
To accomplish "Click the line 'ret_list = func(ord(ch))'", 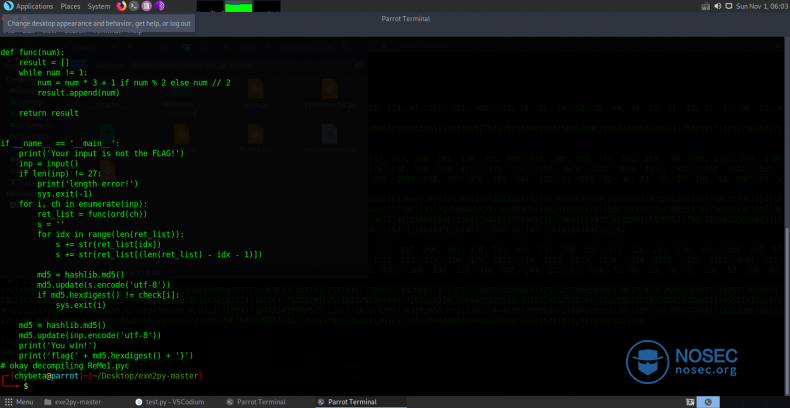I will 92,214.
